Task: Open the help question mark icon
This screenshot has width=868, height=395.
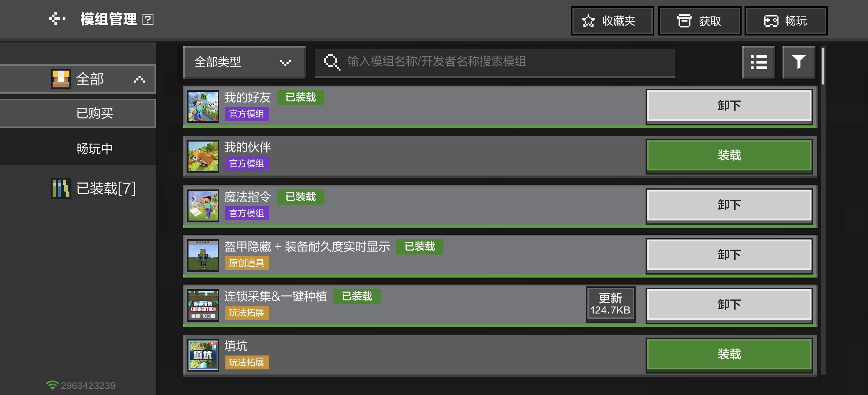Action: click(148, 19)
